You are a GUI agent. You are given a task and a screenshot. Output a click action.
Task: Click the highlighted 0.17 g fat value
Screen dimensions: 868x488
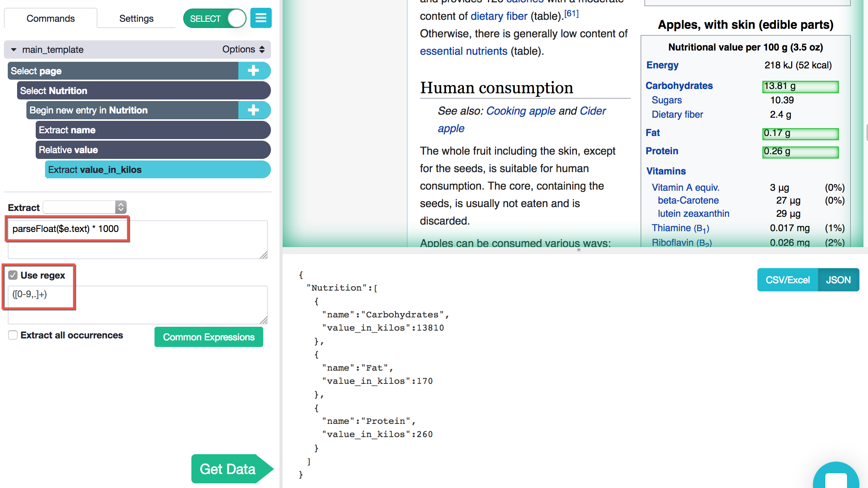[x=800, y=134]
